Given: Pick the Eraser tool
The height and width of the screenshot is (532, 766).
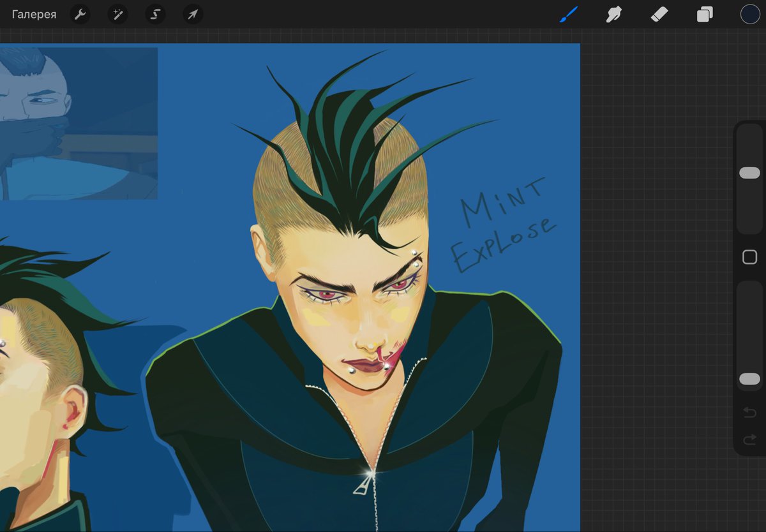Looking at the screenshot, I should click(659, 14).
